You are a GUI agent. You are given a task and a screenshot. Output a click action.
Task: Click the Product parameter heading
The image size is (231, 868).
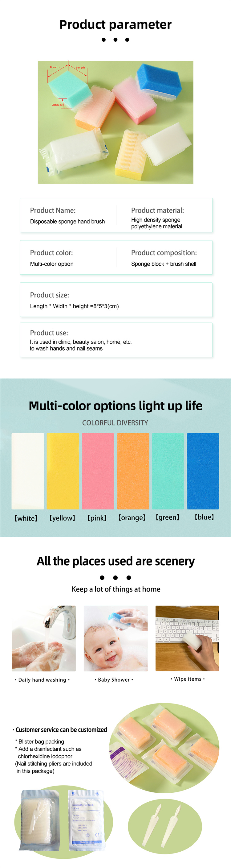click(116, 24)
